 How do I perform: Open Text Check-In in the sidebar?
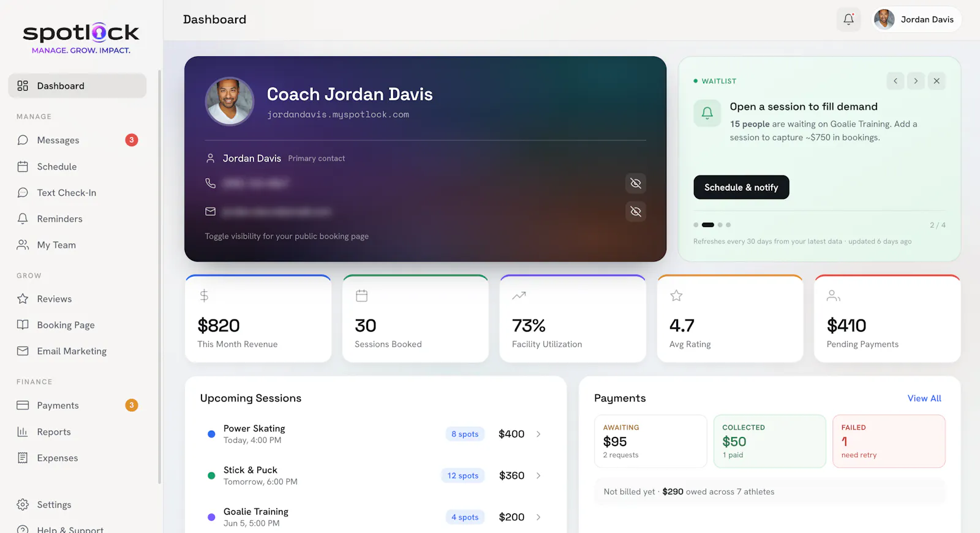click(x=77, y=193)
